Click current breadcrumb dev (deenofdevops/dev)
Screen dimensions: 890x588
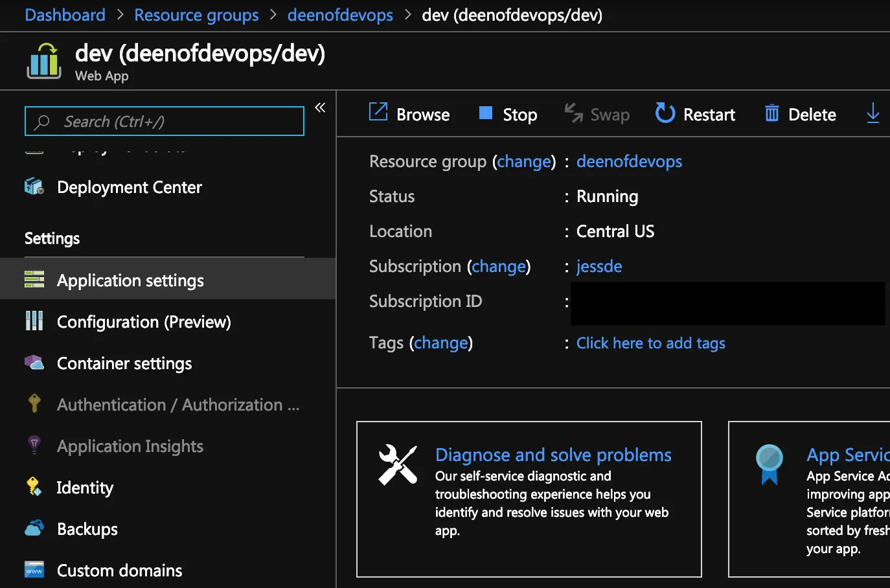click(x=512, y=14)
